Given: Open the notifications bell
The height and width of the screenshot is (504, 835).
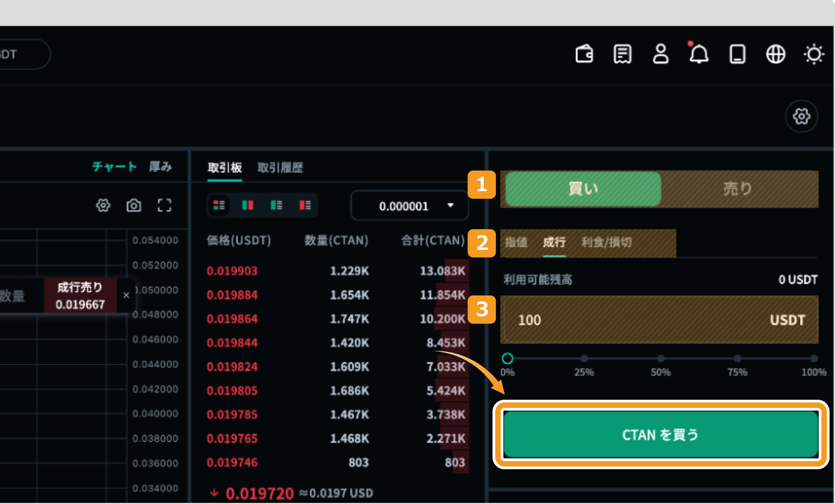Looking at the screenshot, I should pyautogui.click(x=699, y=54).
